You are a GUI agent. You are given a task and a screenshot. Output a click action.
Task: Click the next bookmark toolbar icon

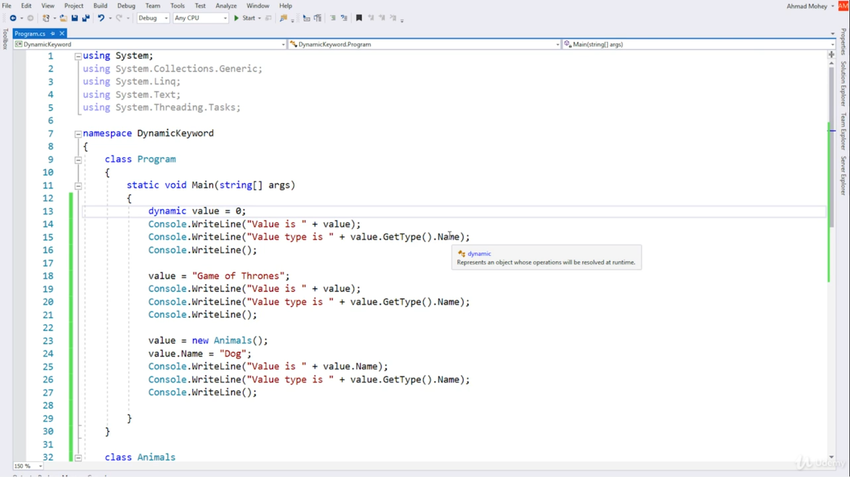(382, 18)
